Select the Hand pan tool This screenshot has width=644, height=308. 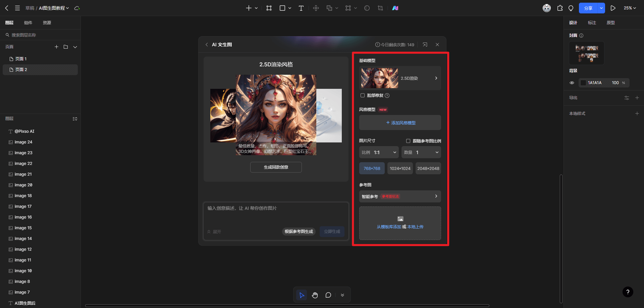pyautogui.click(x=315, y=295)
